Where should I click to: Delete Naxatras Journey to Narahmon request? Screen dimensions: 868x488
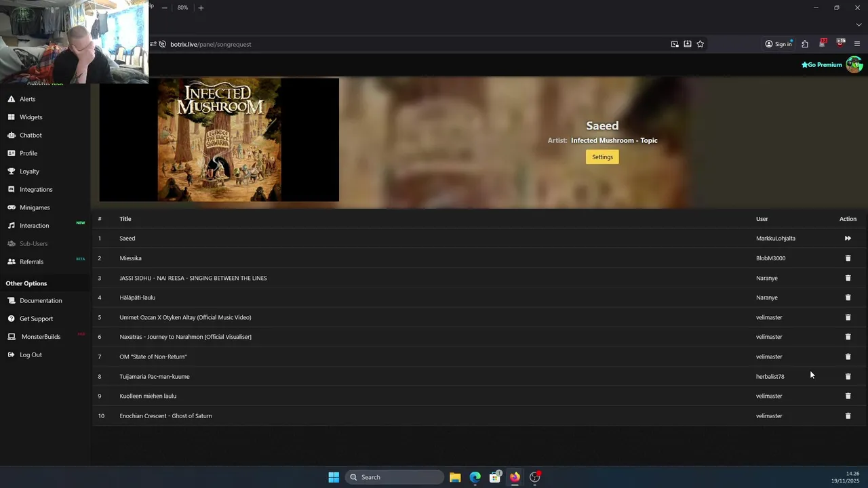click(848, 337)
